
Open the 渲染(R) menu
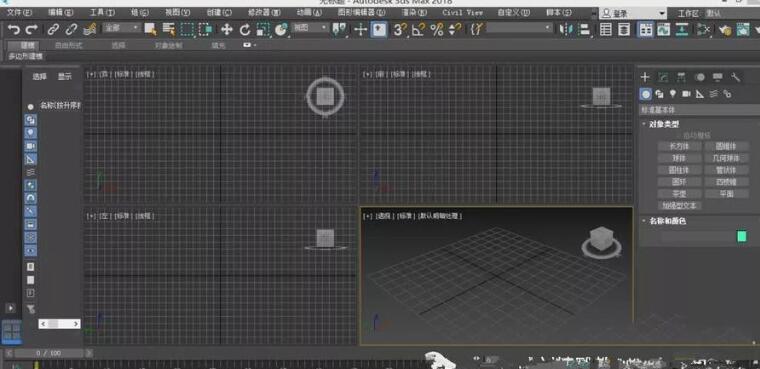coord(415,13)
